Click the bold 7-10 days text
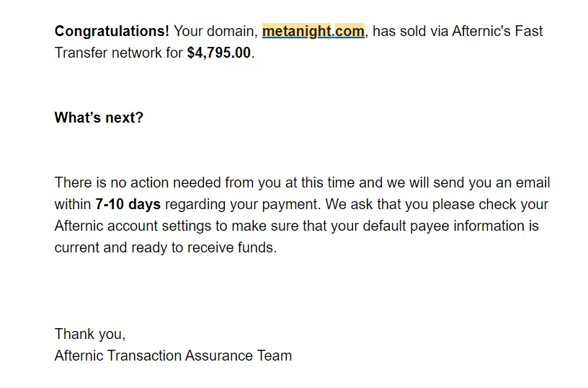The width and height of the screenshot is (588, 388). [128, 205]
